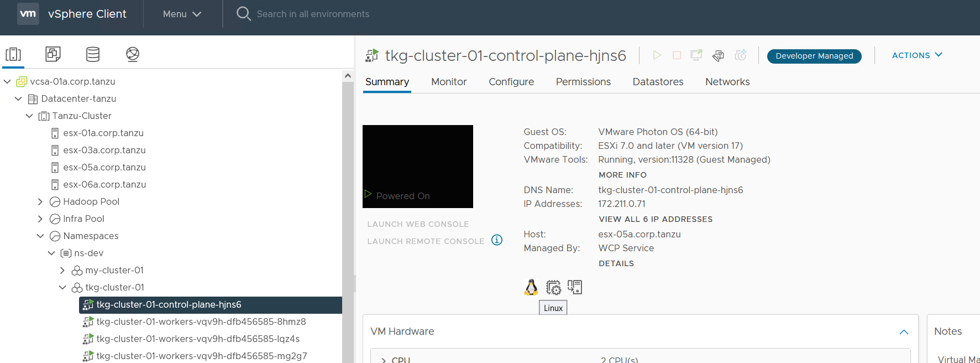Open VMs and Templates inventory view icon
980x363 pixels.
pos(53,54)
